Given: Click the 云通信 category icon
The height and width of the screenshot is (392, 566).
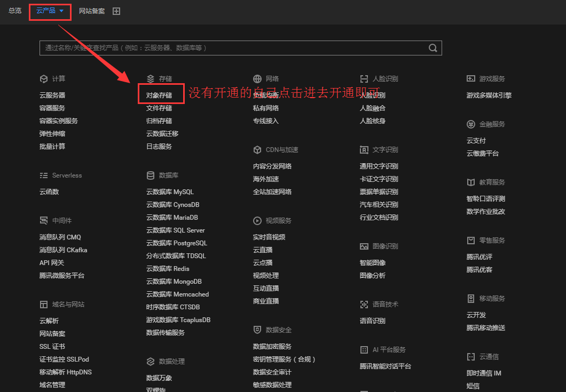Looking at the screenshot, I should coord(471,357).
